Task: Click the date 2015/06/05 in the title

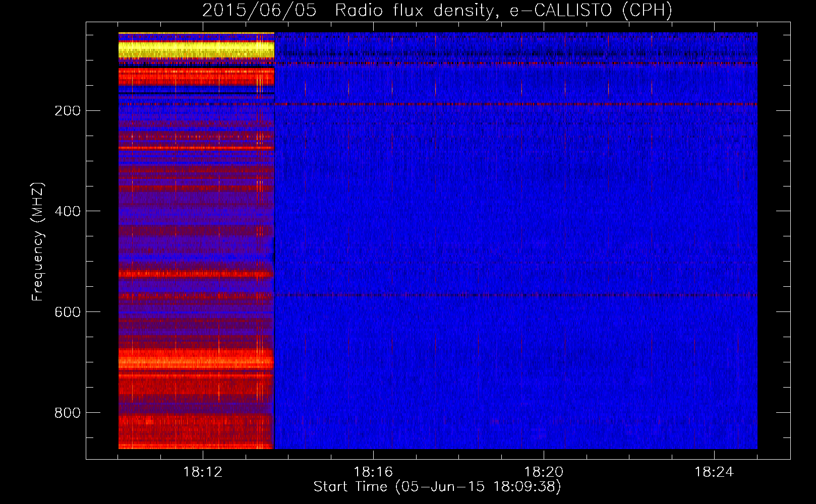Action: 259,11
